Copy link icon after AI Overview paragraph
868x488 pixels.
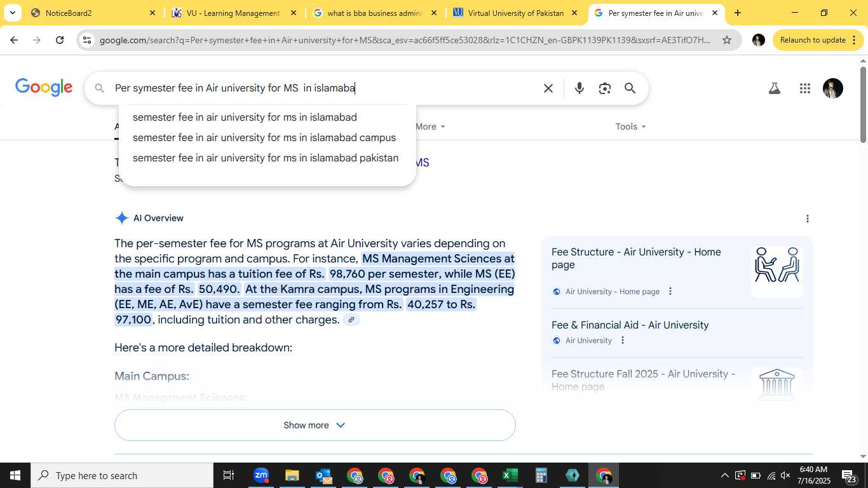pyautogui.click(x=351, y=320)
